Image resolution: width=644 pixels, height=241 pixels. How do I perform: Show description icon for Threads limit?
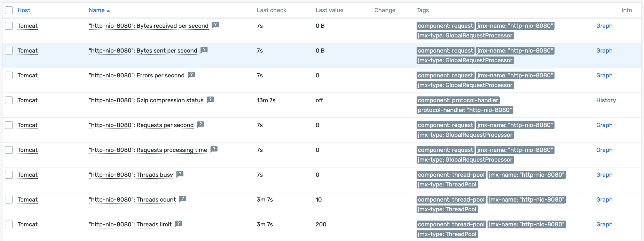(178, 224)
